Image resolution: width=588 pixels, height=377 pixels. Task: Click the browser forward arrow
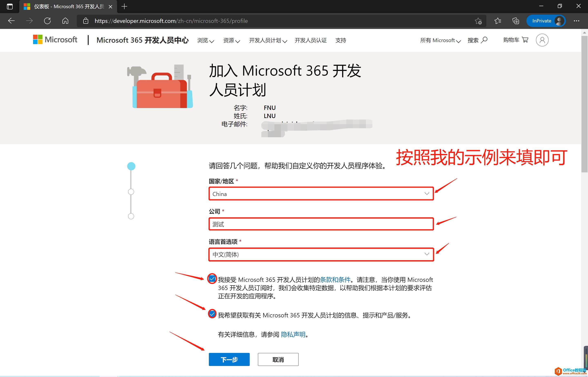29,21
